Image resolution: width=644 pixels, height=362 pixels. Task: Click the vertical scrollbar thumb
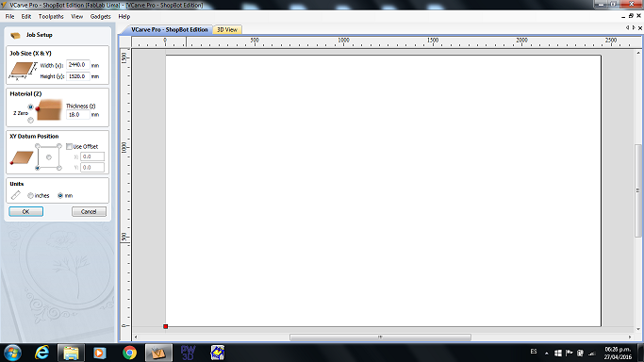[637, 190]
